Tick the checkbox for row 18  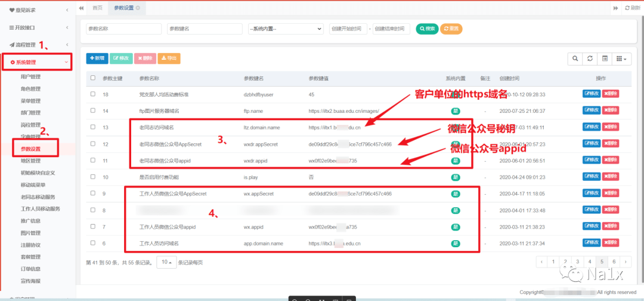[93, 94]
